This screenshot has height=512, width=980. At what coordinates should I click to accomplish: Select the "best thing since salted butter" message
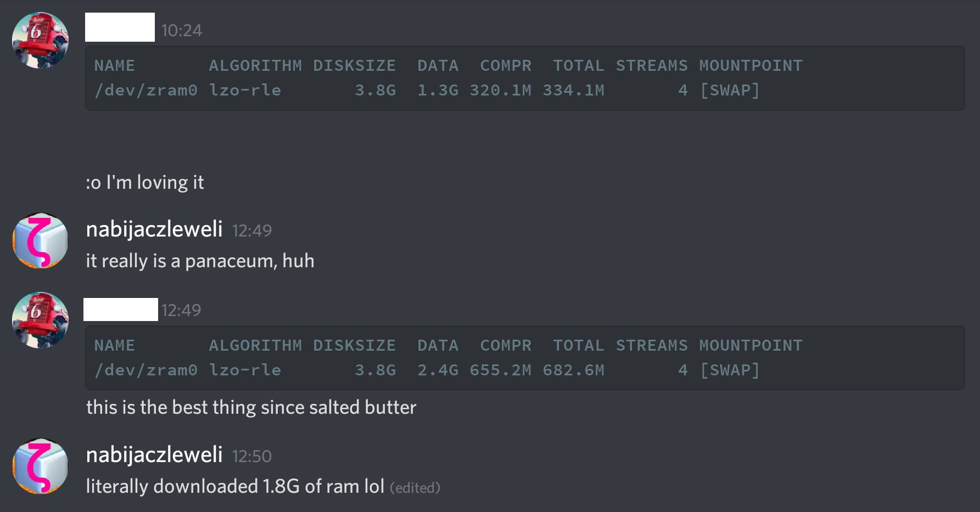[251, 407]
